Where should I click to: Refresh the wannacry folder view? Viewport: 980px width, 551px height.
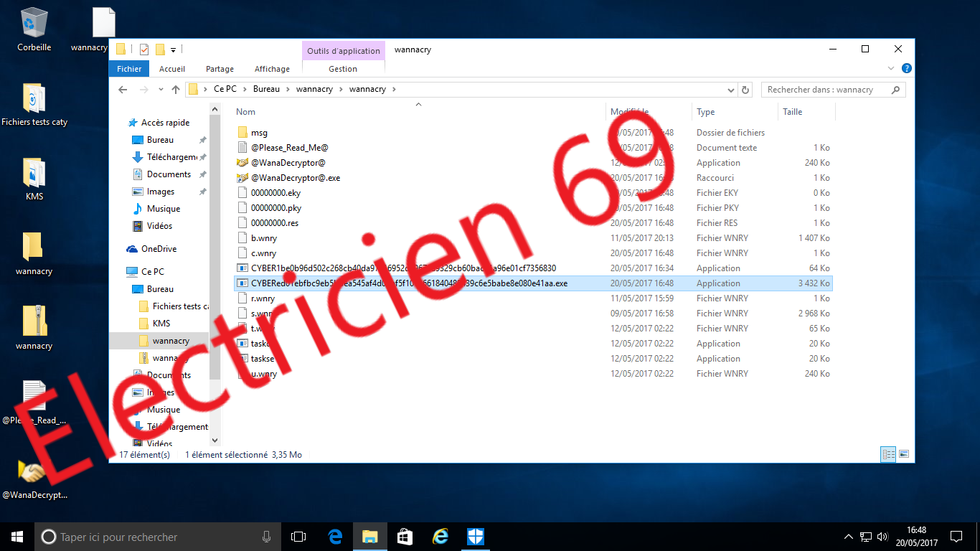pos(745,90)
